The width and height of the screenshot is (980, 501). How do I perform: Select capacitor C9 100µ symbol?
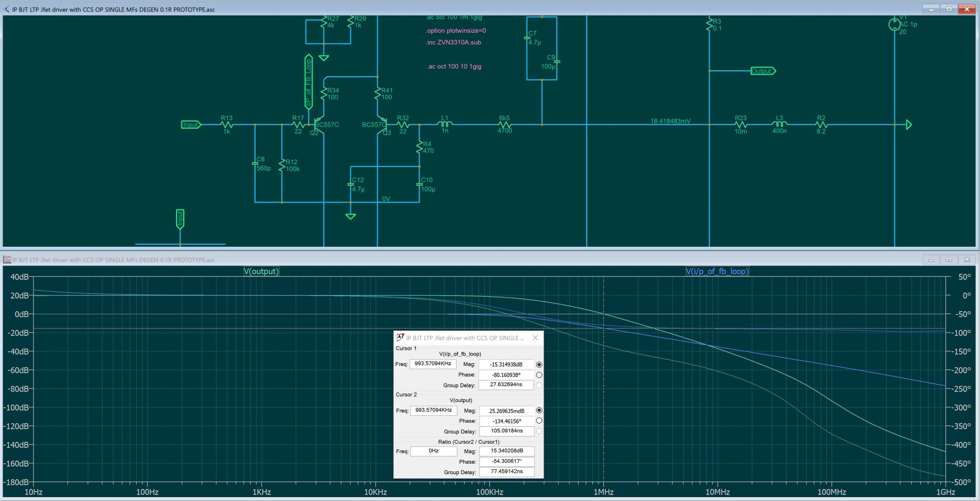557,62
